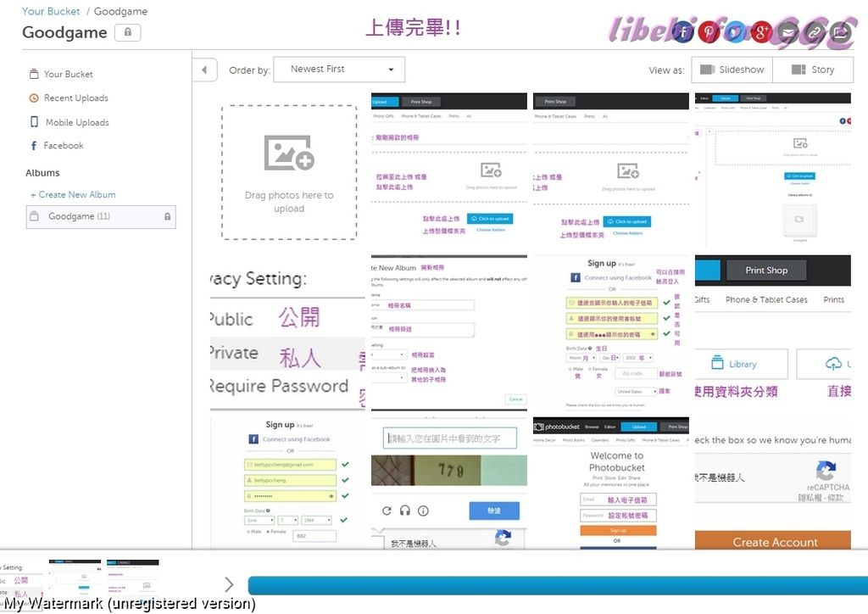868x614 pixels.
Task: Click the Your Bucket breadcrumb link
Action: click(x=51, y=12)
